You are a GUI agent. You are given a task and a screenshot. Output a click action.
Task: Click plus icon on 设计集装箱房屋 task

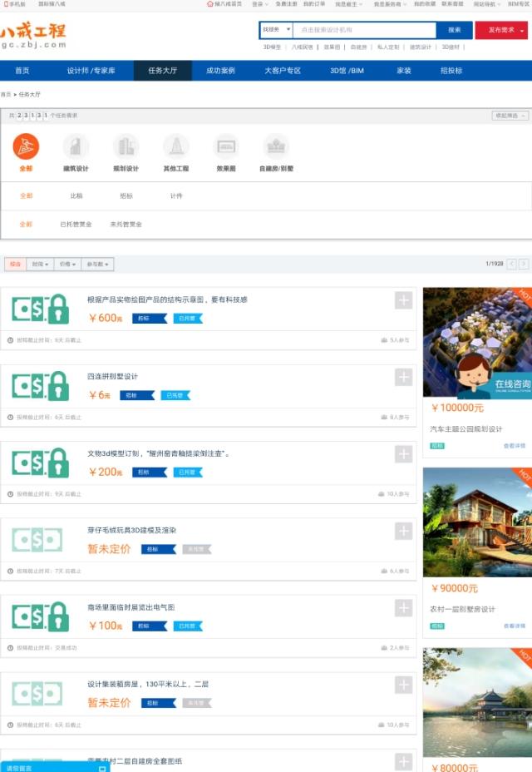click(x=403, y=685)
